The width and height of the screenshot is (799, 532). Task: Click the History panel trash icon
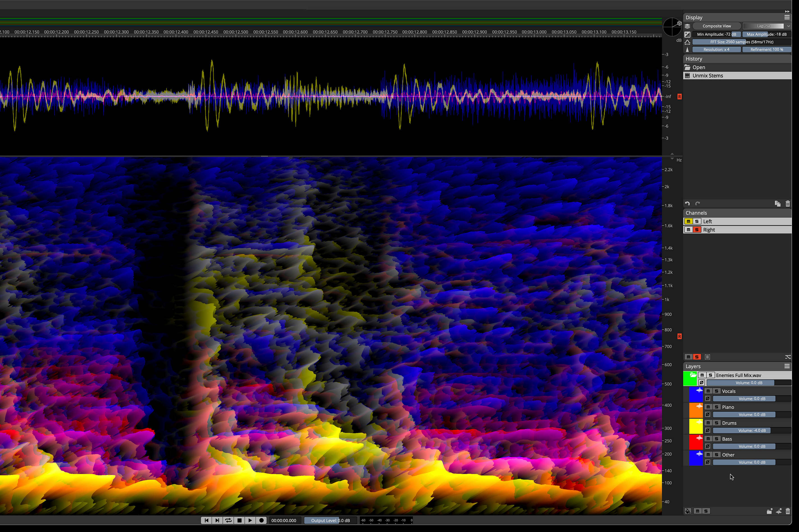point(788,204)
